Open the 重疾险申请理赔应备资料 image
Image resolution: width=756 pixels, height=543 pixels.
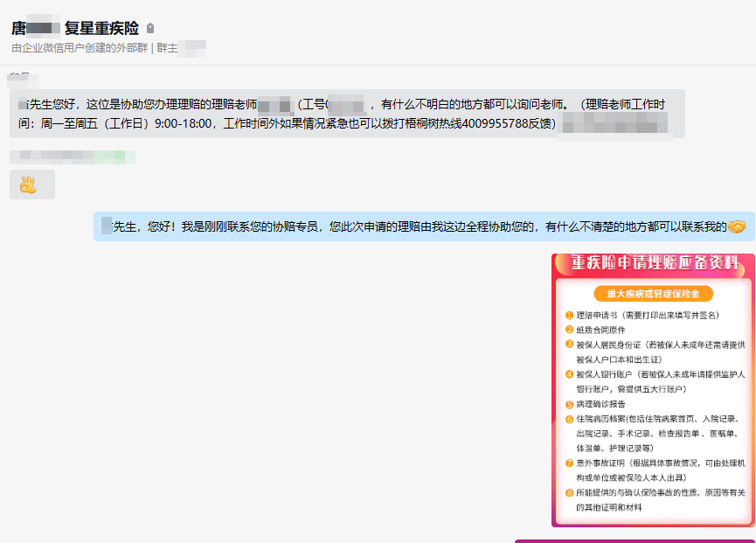(653, 390)
